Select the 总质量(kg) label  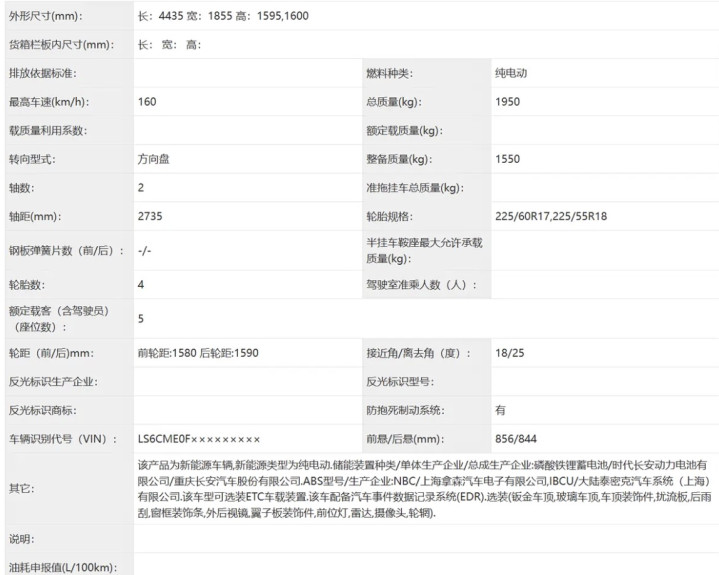[x=393, y=102]
